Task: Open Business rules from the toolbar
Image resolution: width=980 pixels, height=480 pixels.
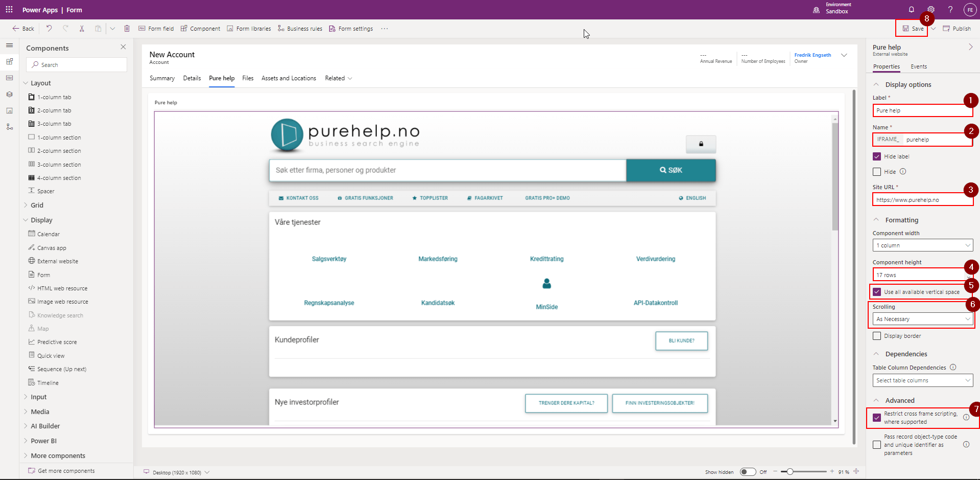Action: point(300,29)
